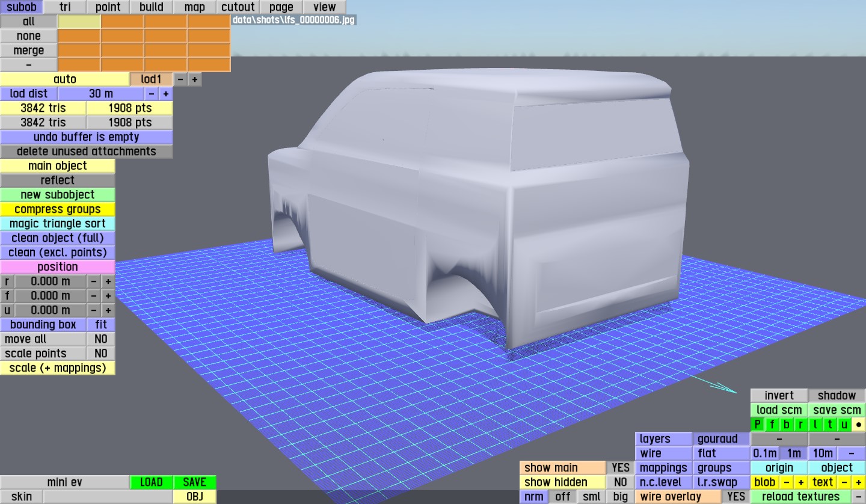Click the mini ev button
Viewport: 866px width, 504px height.
pyautogui.click(x=65, y=482)
